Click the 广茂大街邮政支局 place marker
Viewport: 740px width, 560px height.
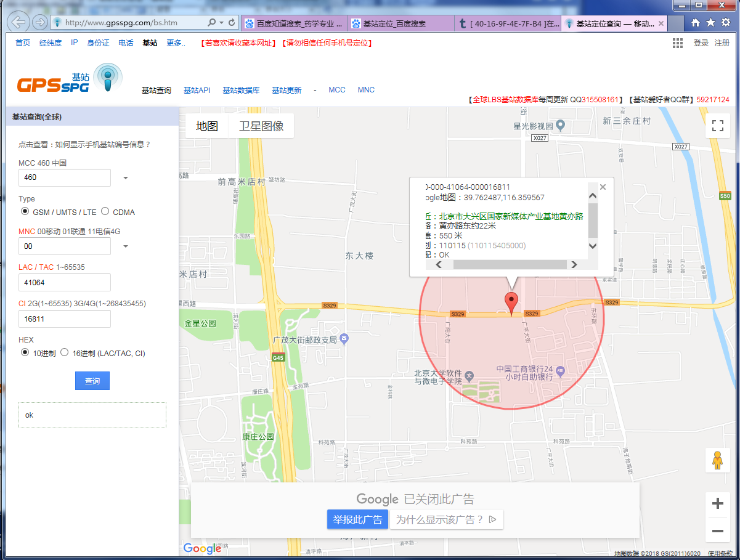(344, 339)
